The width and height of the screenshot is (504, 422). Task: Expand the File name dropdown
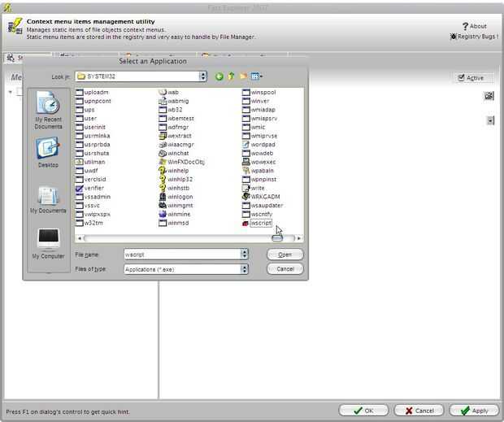pos(245,255)
